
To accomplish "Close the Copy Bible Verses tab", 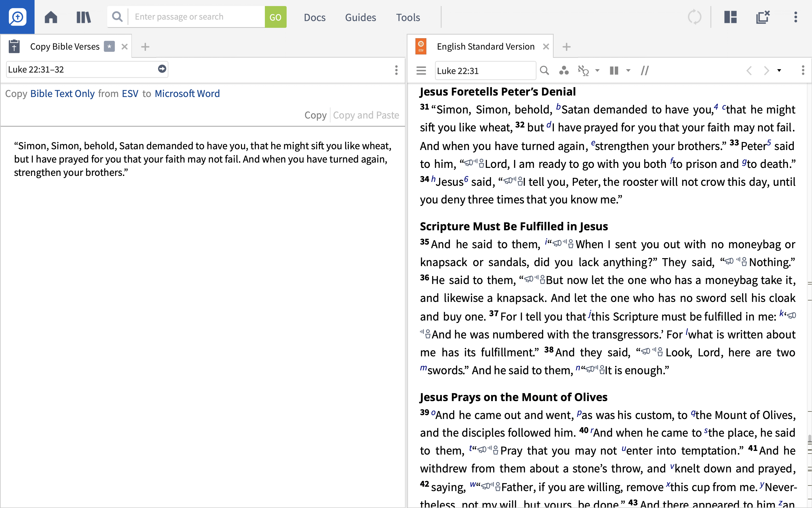I will (x=124, y=47).
